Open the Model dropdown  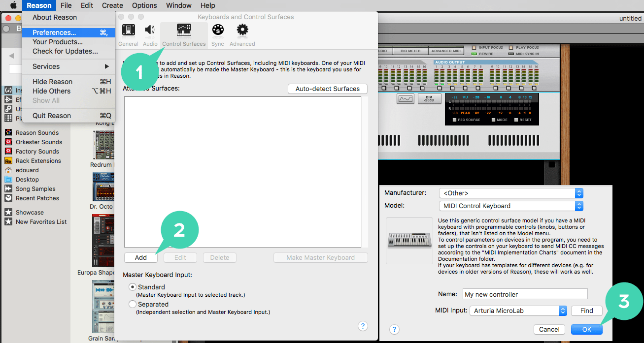click(511, 206)
